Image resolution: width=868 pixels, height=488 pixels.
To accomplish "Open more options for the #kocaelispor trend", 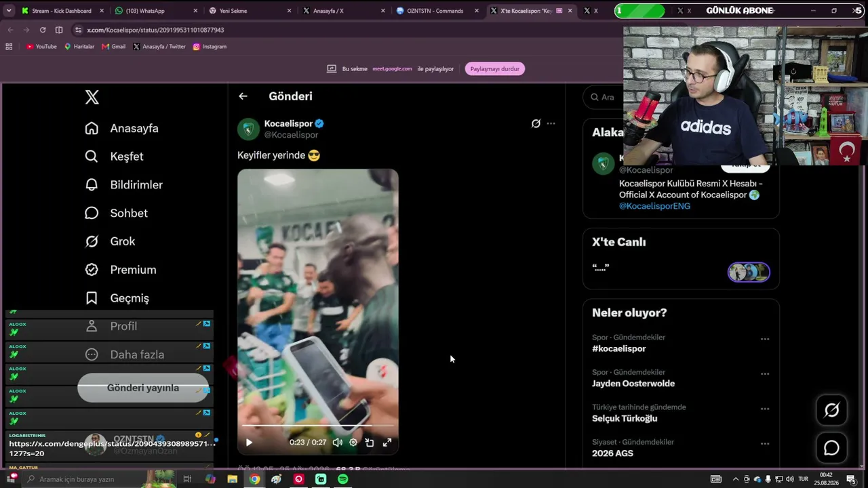I will [765, 339].
